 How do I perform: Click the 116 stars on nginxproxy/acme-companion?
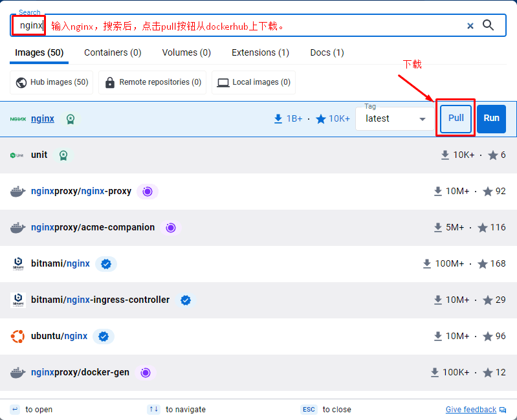(x=498, y=227)
